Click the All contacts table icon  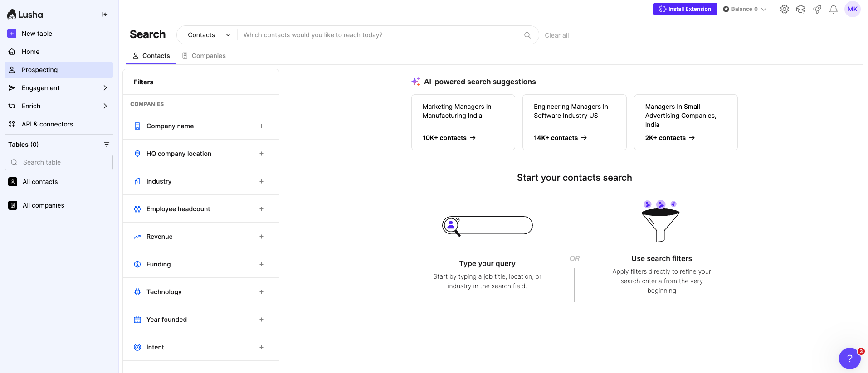[x=13, y=182]
